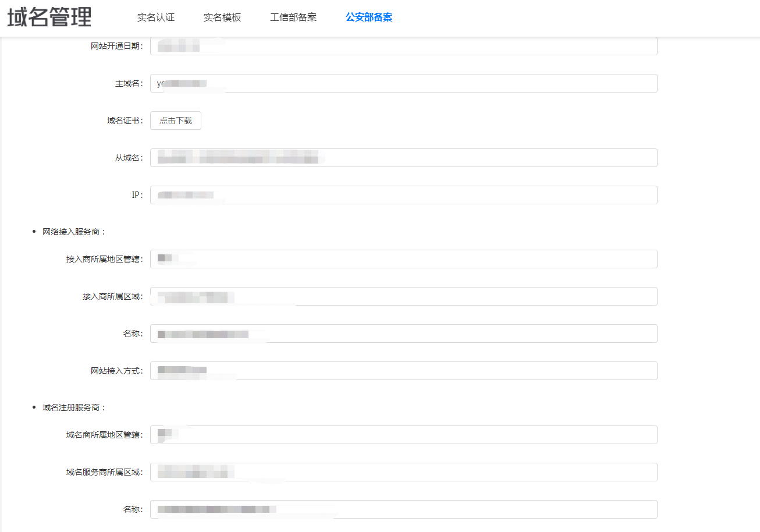
Task: Click the 从域名 label text
Action: 129,158
